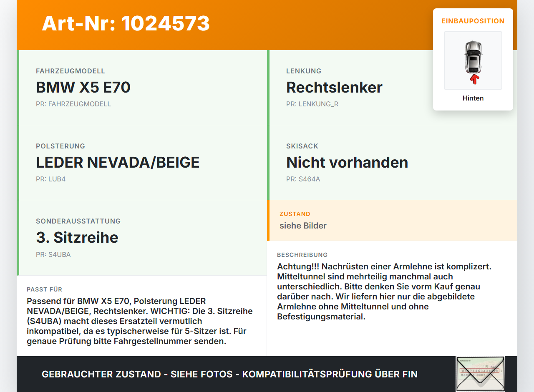Click the red arrow on car diagram

474,80
